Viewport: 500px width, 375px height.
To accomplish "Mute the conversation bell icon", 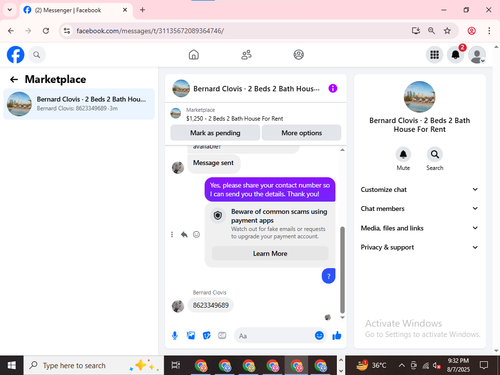I will [403, 154].
